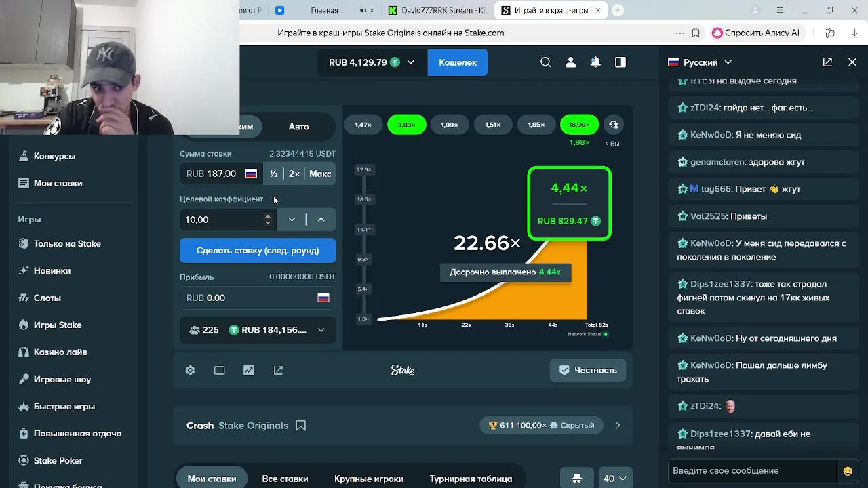Open the game pop-out icon
Image resolution: width=868 pixels, height=488 pixels.
point(278,370)
